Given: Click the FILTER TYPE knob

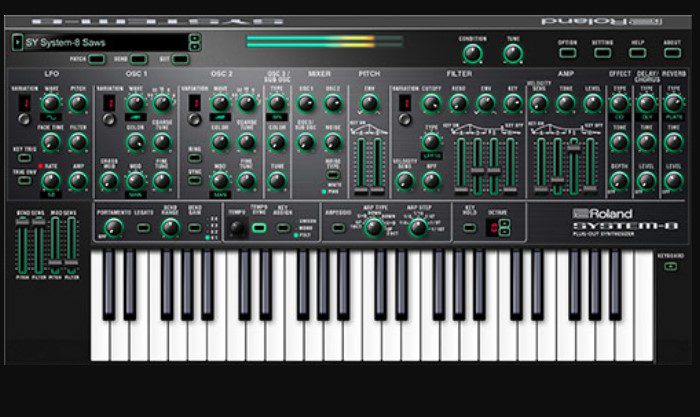Looking at the screenshot, I should (x=431, y=142).
